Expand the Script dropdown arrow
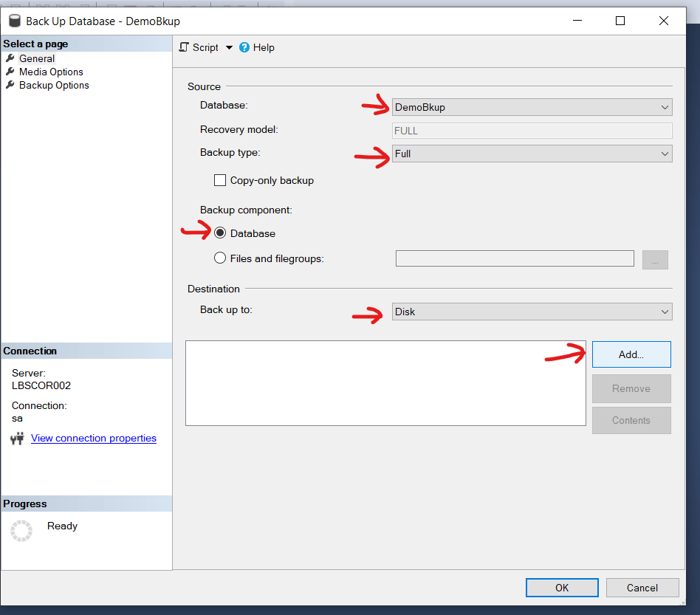The height and width of the screenshot is (615, 700). 229,47
